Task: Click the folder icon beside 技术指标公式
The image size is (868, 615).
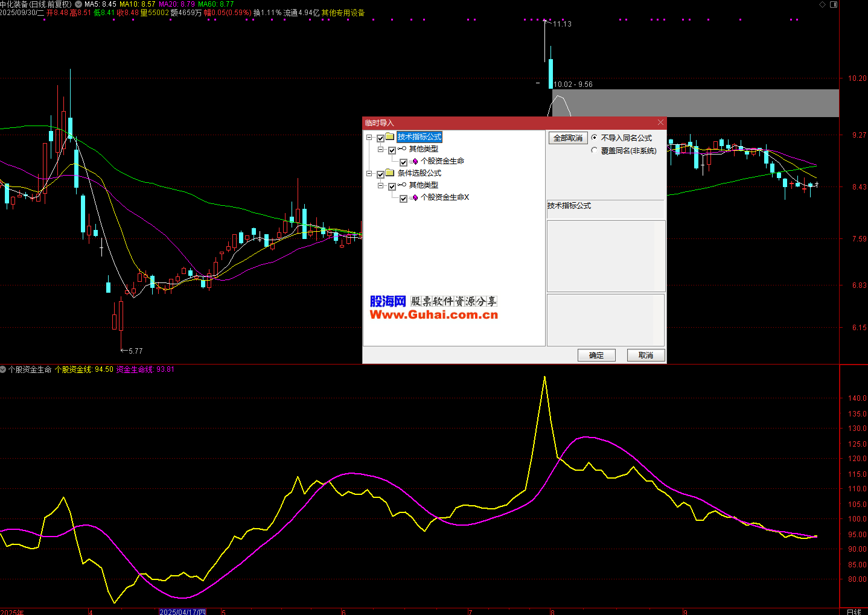Action: click(x=390, y=137)
